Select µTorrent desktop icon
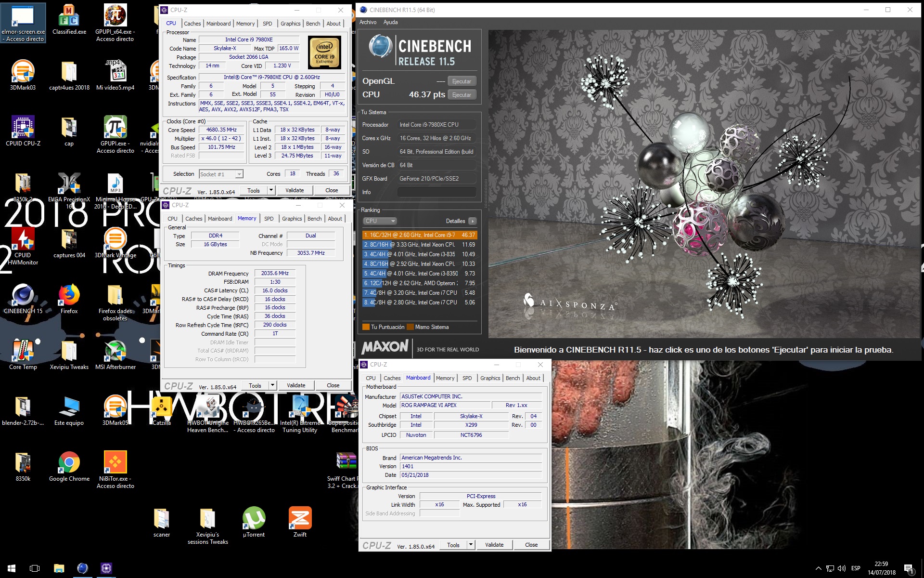Image resolution: width=924 pixels, height=578 pixels. click(x=254, y=522)
